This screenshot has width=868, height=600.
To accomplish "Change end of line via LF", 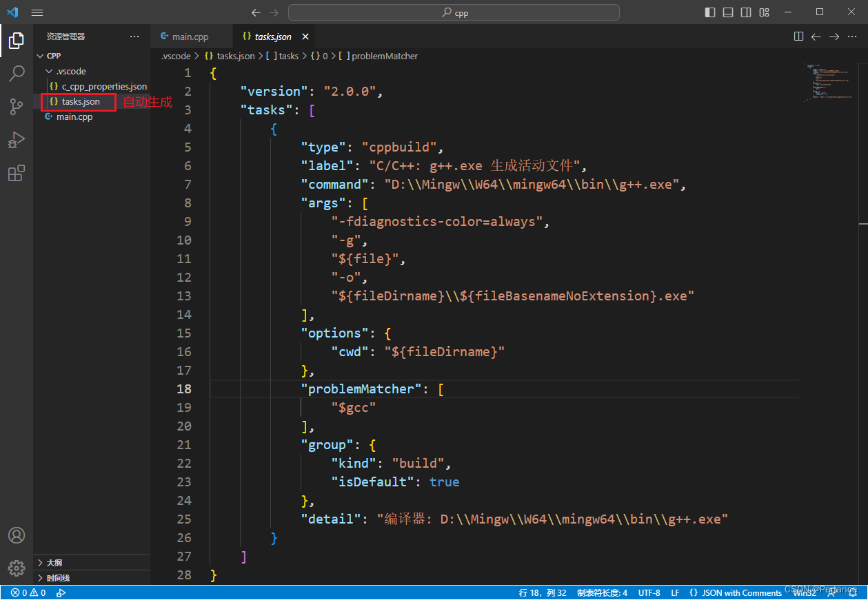I will (675, 592).
